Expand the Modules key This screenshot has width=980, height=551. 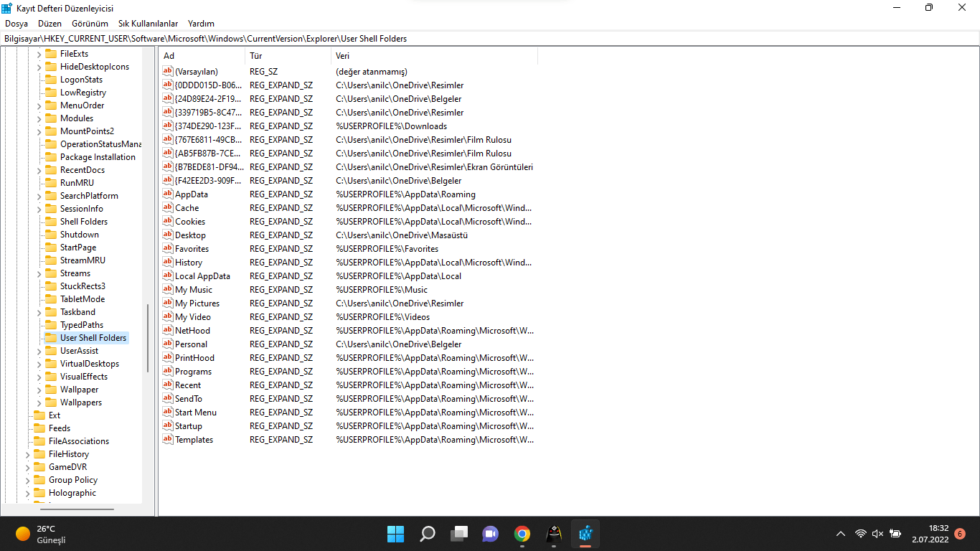click(x=39, y=118)
